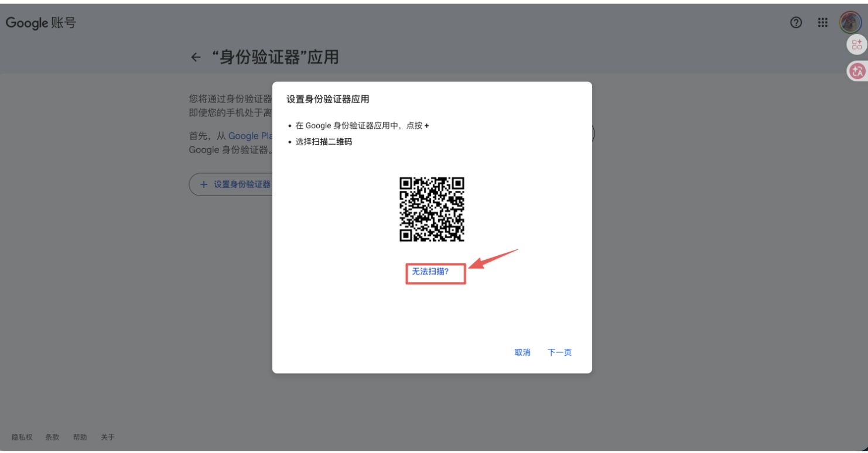Click the "在 Google 身份验证器应用中，点按 +" text
868x453 pixels.
pos(362,126)
